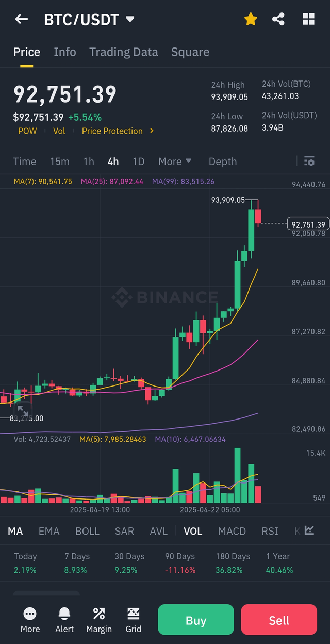
Task: Tap the 180 Days 36.82% performance
Action: coord(233,563)
